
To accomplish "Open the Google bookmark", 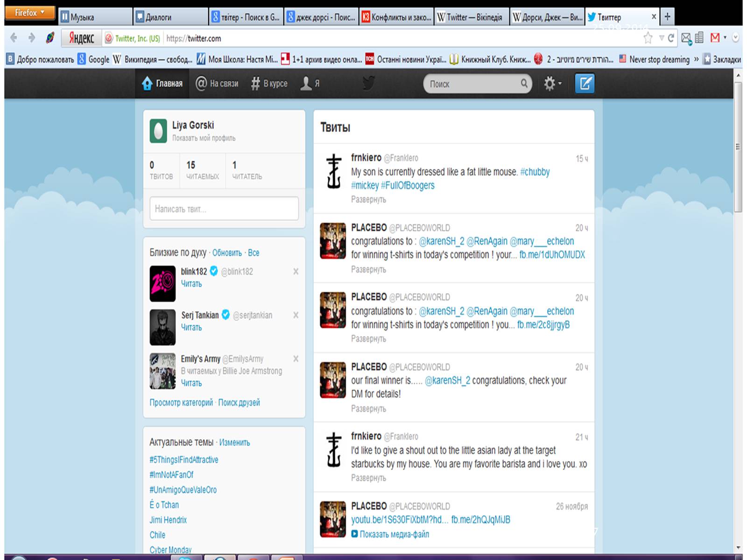I will [x=93, y=59].
